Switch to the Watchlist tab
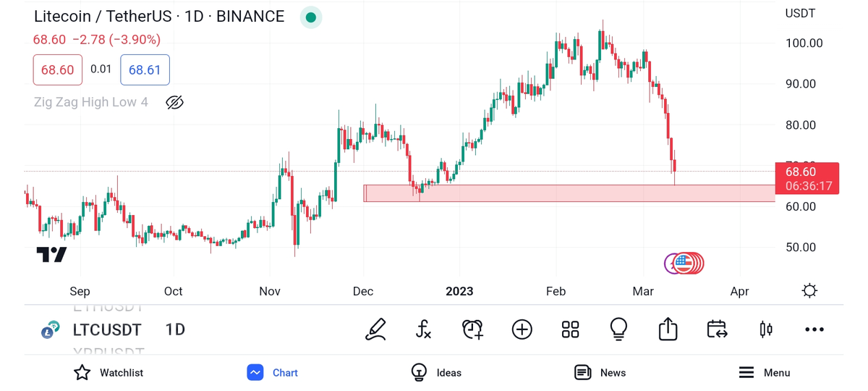This screenshot has height=391, width=868. point(109,373)
